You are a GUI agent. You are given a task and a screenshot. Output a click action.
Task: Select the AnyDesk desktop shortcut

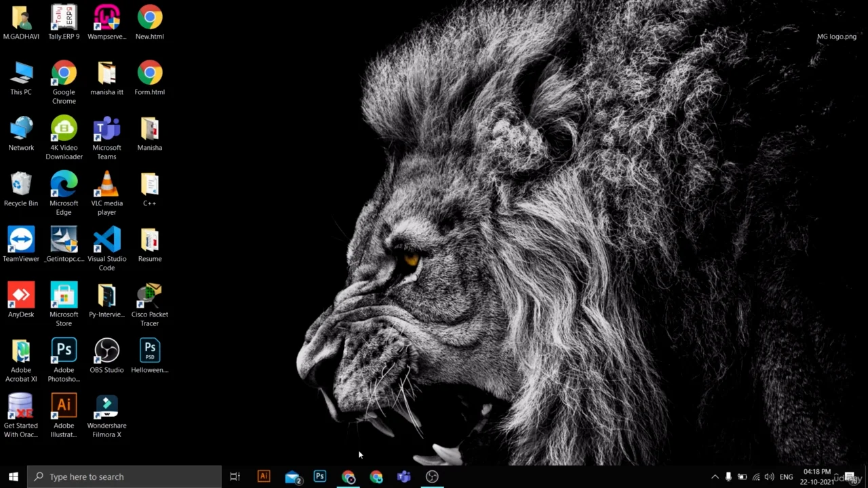click(x=21, y=300)
